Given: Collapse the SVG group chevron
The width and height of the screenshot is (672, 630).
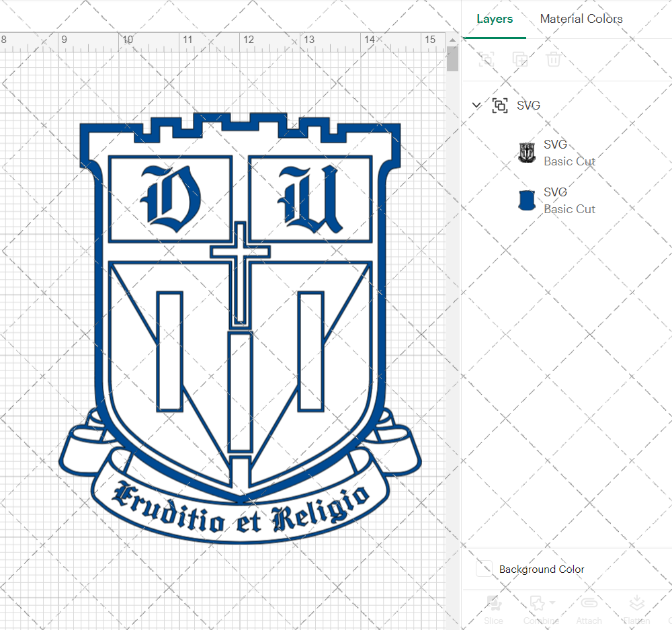Looking at the screenshot, I should 476,105.
